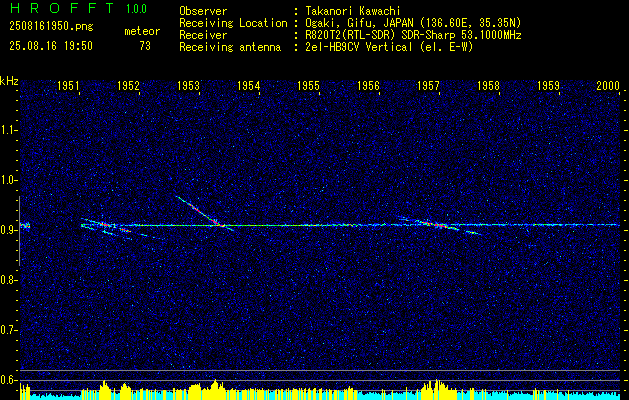The width and height of the screenshot is (629, 400).
Task: Click the "meteor" label
Action: click(142, 31)
